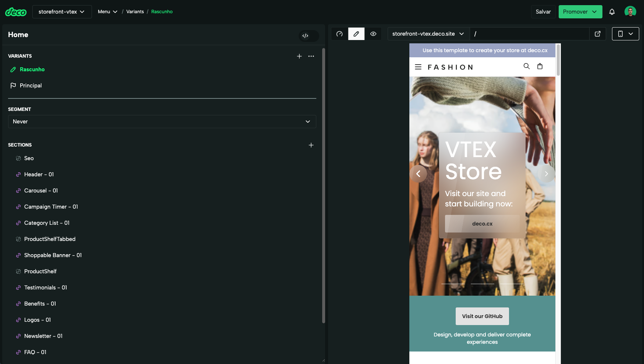
Task: Click link icon beside Carousel - 01
Action: pos(18,191)
